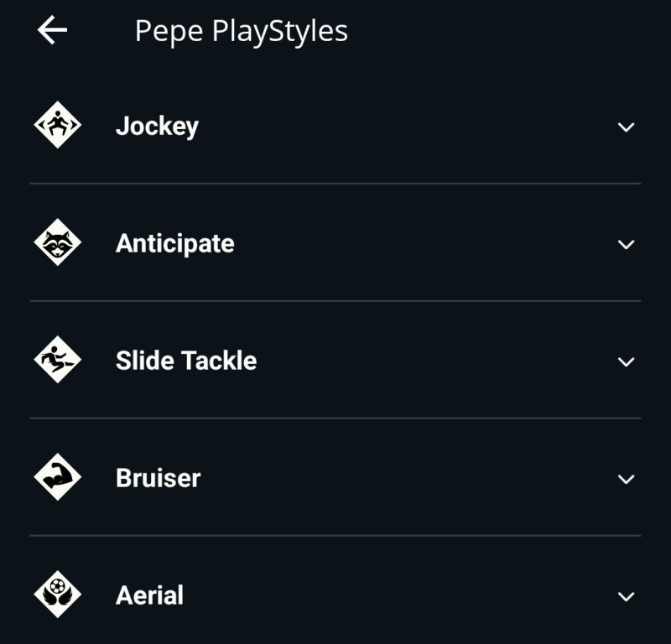
Task: Select the Anticipate label text
Action: click(x=174, y=244)
